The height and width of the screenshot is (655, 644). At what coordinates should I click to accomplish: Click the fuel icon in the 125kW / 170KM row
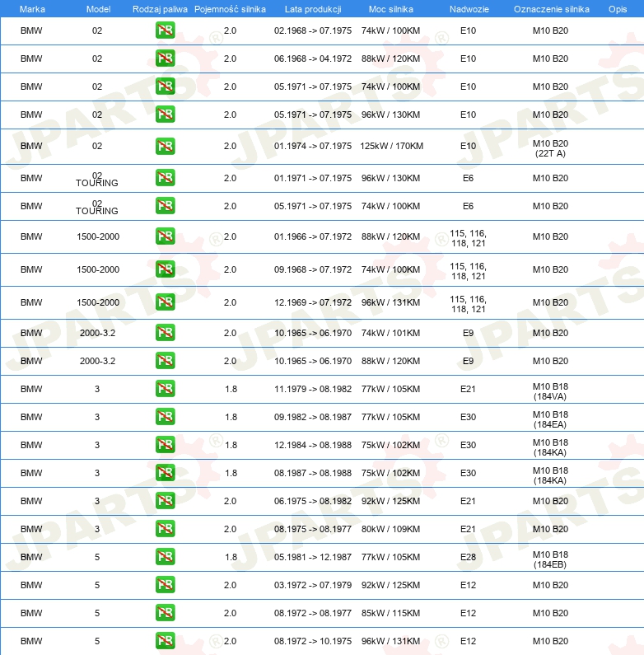click(x=165, y=146)
